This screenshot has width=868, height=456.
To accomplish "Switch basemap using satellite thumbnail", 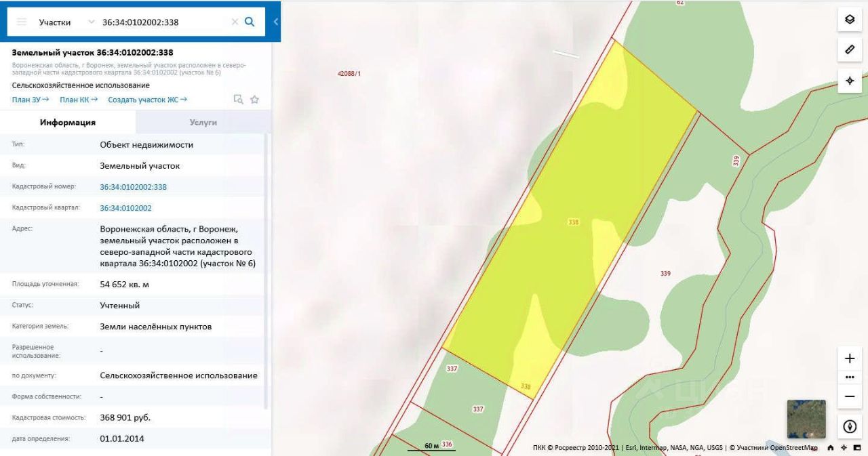I will tap(806, 419).
